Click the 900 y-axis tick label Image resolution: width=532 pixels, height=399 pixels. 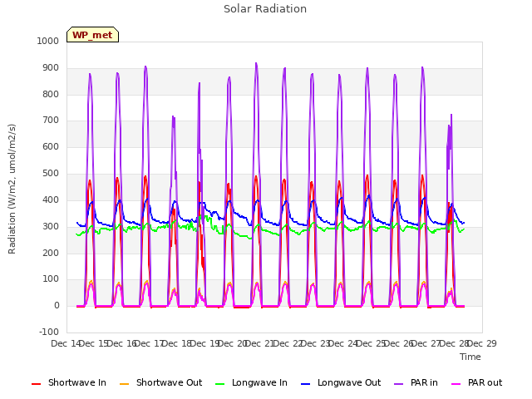tap(51, 68)
